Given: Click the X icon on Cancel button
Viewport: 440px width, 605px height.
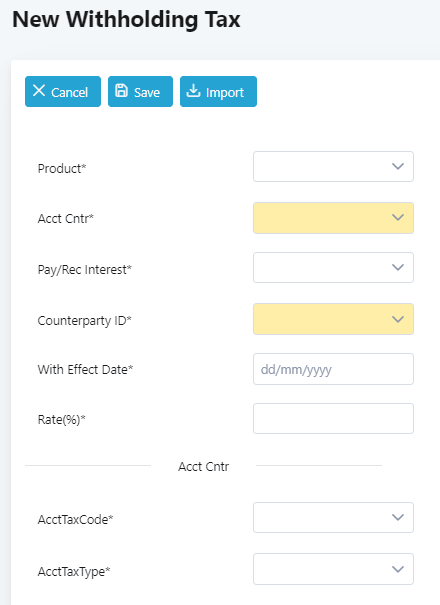Looking at the screenshot, I should pyautogui.click(x=39, y=91).
